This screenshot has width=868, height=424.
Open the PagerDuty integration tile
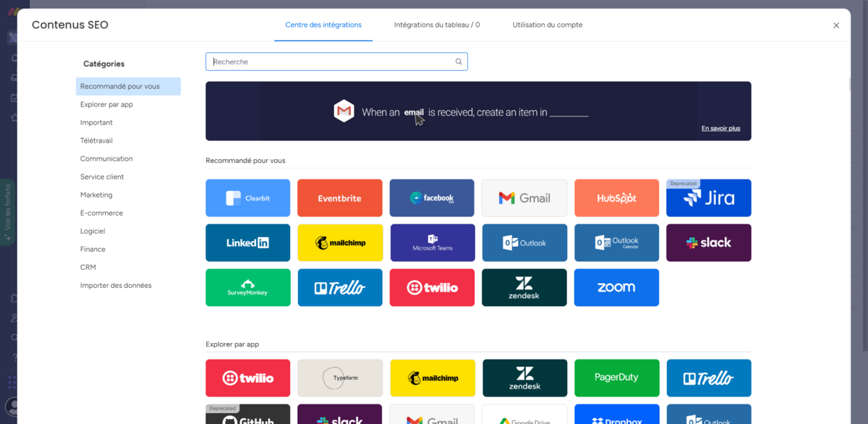coord(617,378)
